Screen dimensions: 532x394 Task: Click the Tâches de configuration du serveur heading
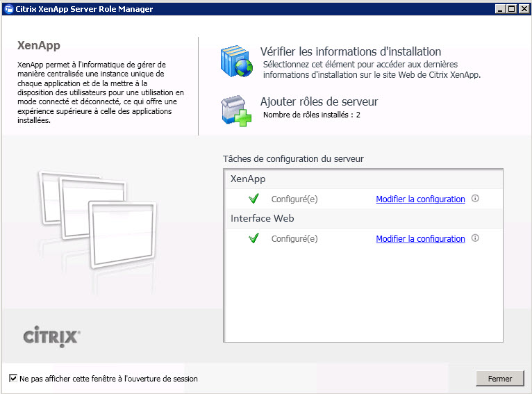[293, 159]
